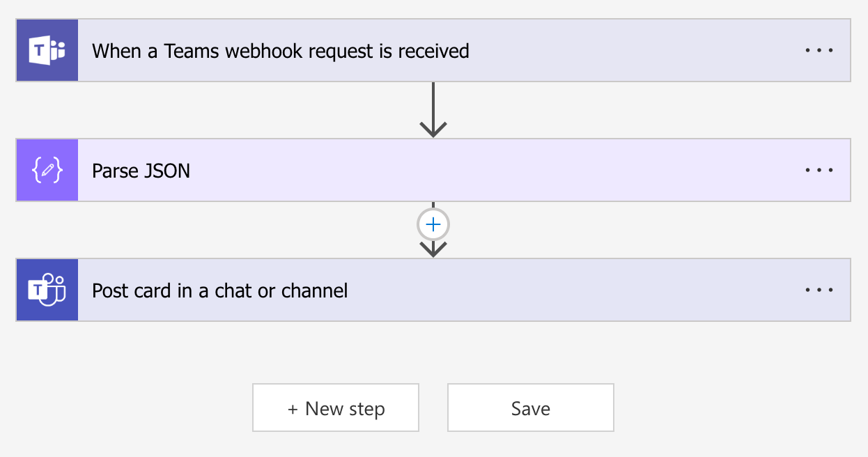868x457 pixels.
Task: Click the Post card Teams icon
Action: pos(46,289)
